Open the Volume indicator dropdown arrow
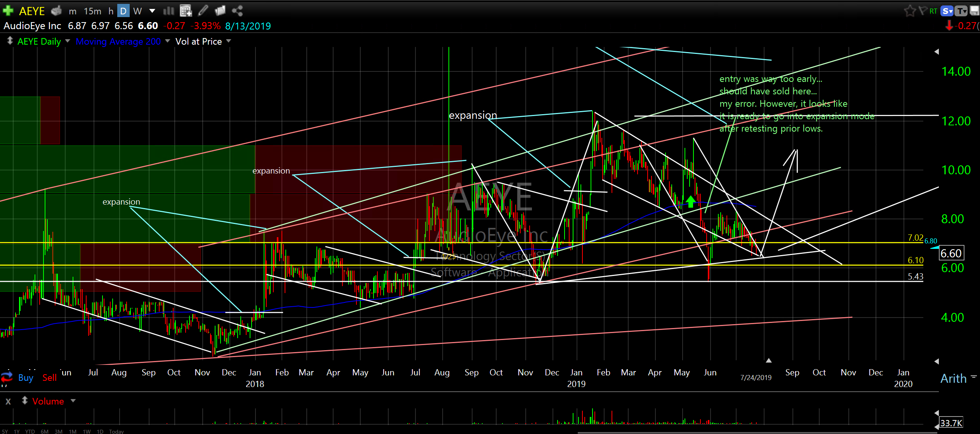 click(73, 401)
